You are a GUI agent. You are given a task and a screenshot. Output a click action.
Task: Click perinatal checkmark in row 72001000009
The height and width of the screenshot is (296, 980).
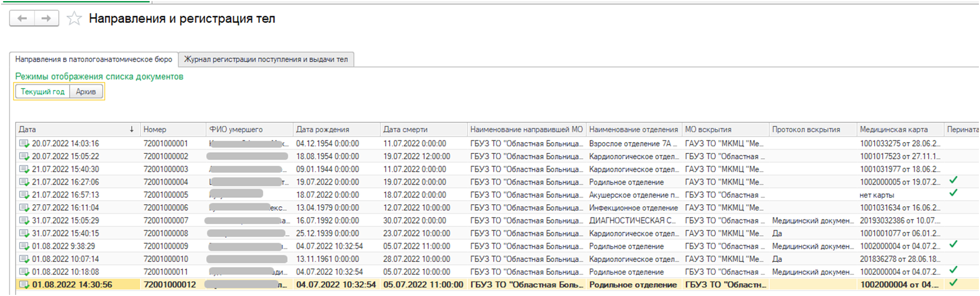point(953,244)
